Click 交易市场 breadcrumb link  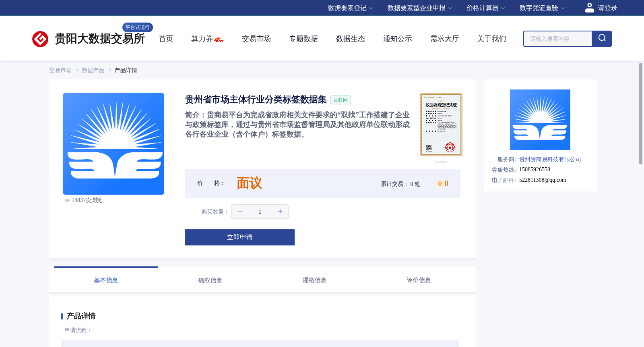coord(60,71)
